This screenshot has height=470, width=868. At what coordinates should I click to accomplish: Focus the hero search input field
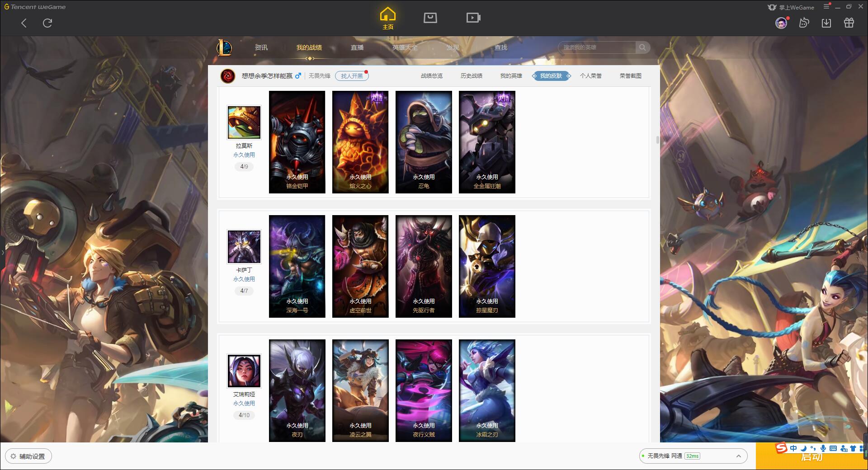tap(597, 47)
